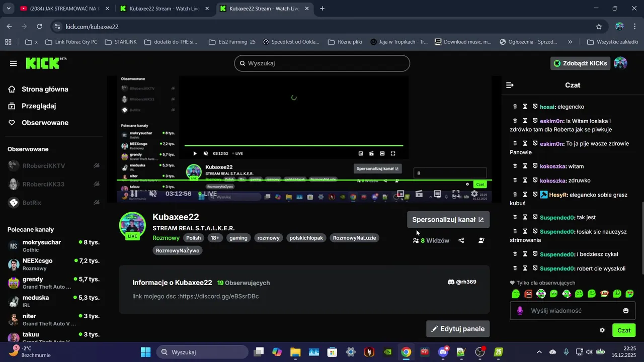Open niter recommended channel
Screen dimensions: 644x362
(53, 320)
